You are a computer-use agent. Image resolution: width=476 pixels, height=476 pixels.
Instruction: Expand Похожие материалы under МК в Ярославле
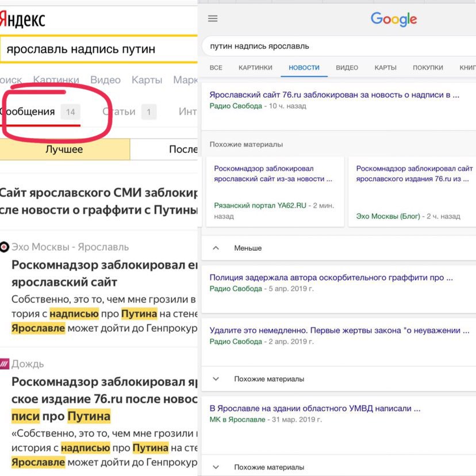pyautogui.click(x=216, y=467)
